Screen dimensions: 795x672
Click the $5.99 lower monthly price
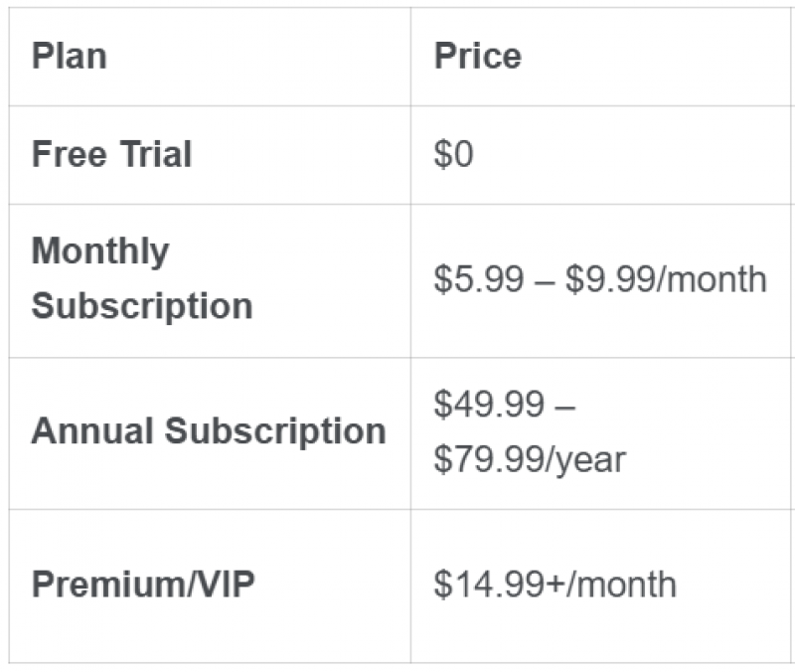(478, 279)
